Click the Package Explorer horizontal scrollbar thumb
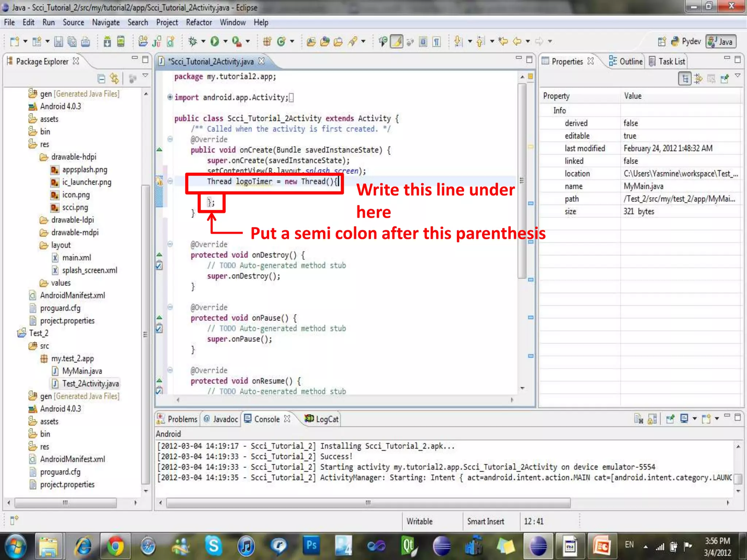747x560 pixels. [x=65, y=503]
